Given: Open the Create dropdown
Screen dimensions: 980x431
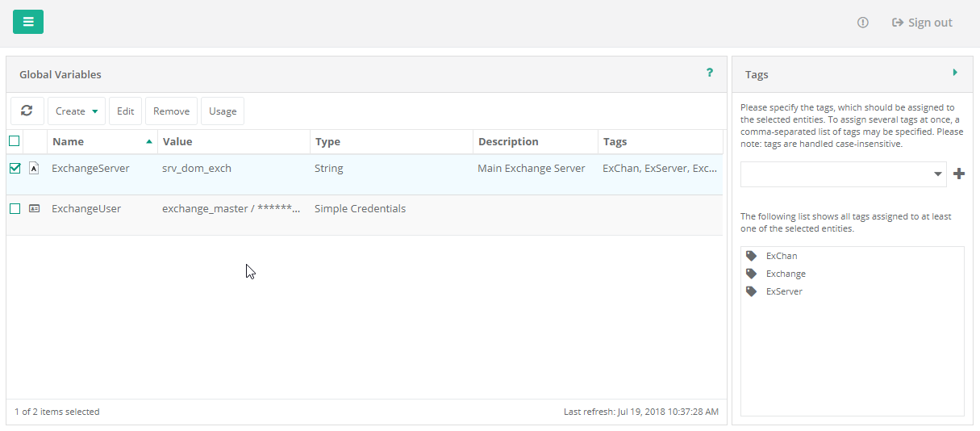Looking at the screenshot, I should pyautogui.click(x=77, y=111).
